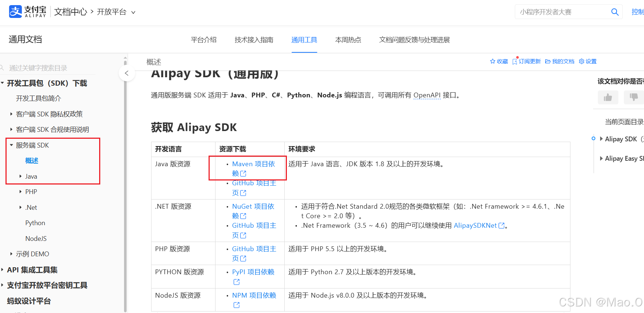Screen dimensions: 644x313
Task: Click 控制台 link at top right
Action: [637, 12]
